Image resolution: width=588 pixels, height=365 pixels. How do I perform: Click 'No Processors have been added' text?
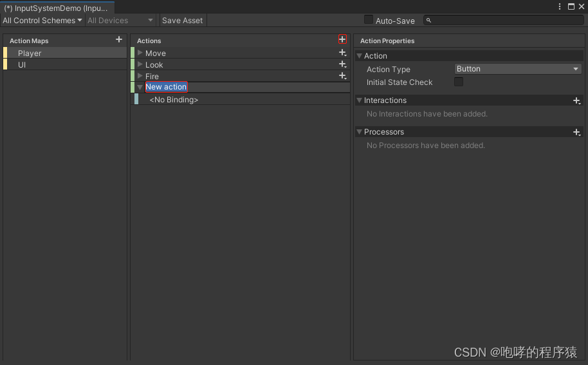pos(426,145)
